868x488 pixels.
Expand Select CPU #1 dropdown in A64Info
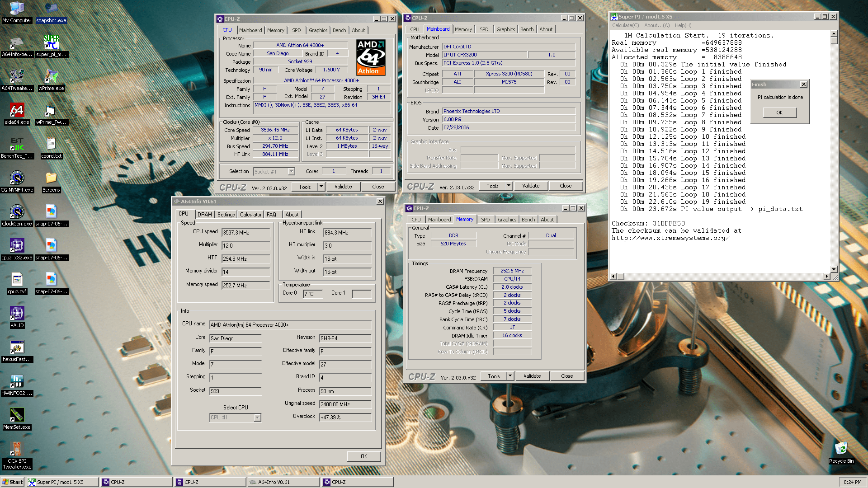257,418
